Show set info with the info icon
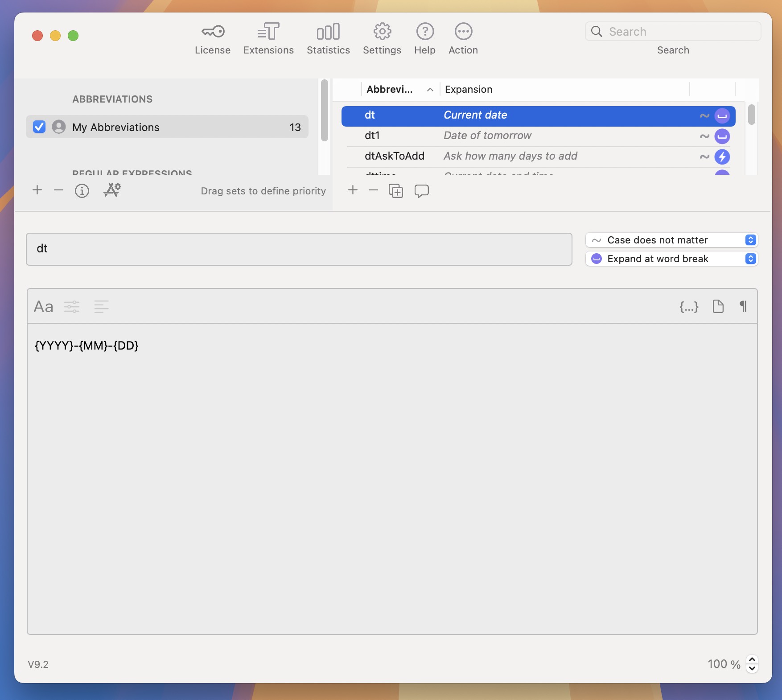The width and height of the screenshot is (782, 700). [82, 191]
